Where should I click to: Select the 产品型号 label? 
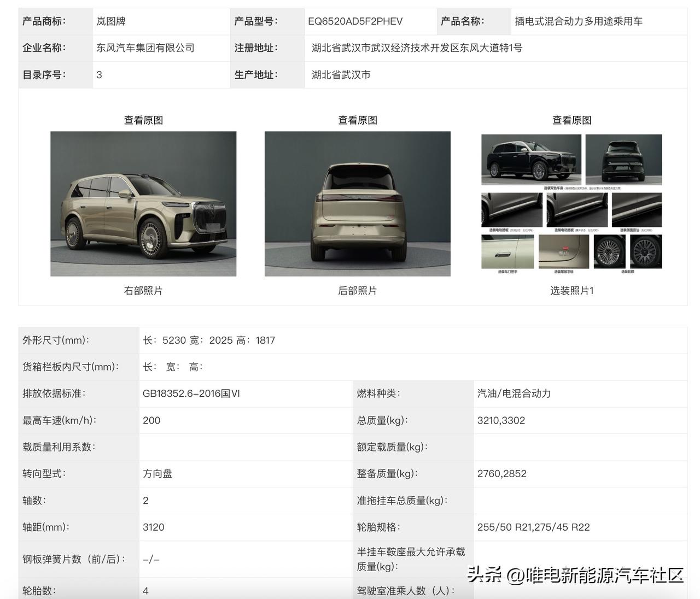[x=256, y=21]
